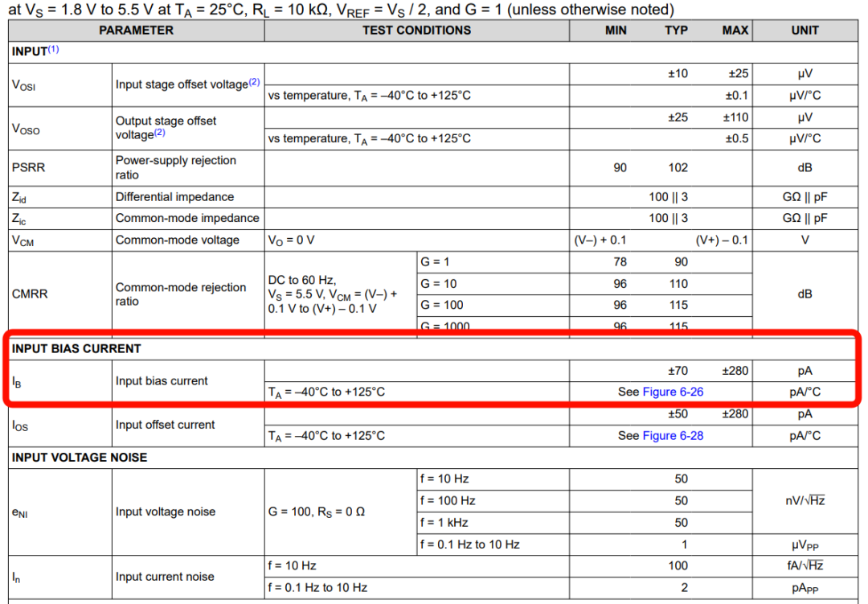The image size is (868, 604).
Task: Select 'Input current noise' description
Action: (165, 577)
